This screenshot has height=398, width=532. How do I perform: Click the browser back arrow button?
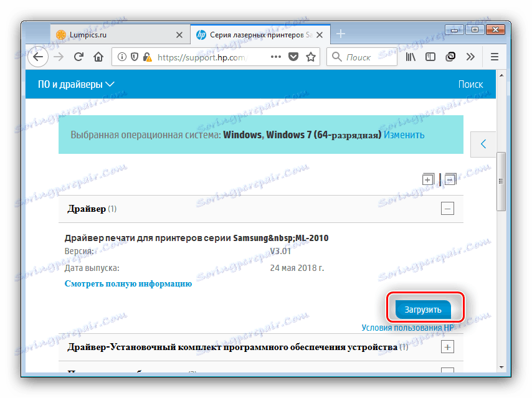click(x=38, y=57)
